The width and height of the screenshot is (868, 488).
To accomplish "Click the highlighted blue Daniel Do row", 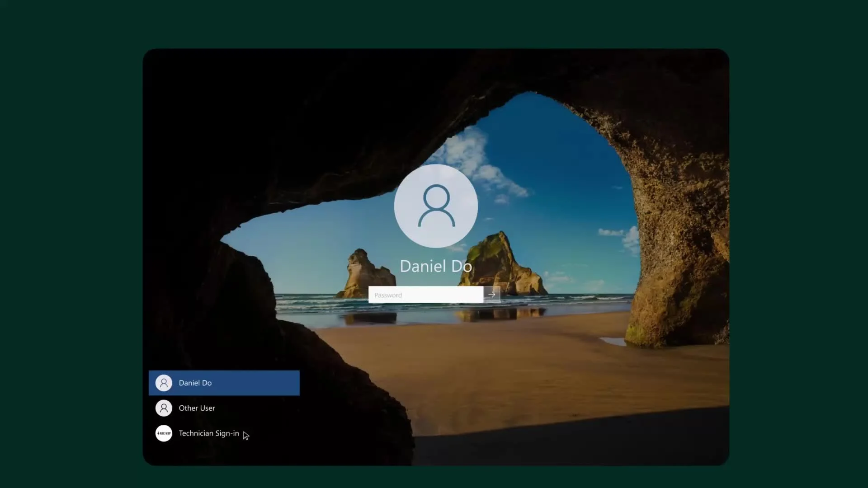I will pos(224,383).
